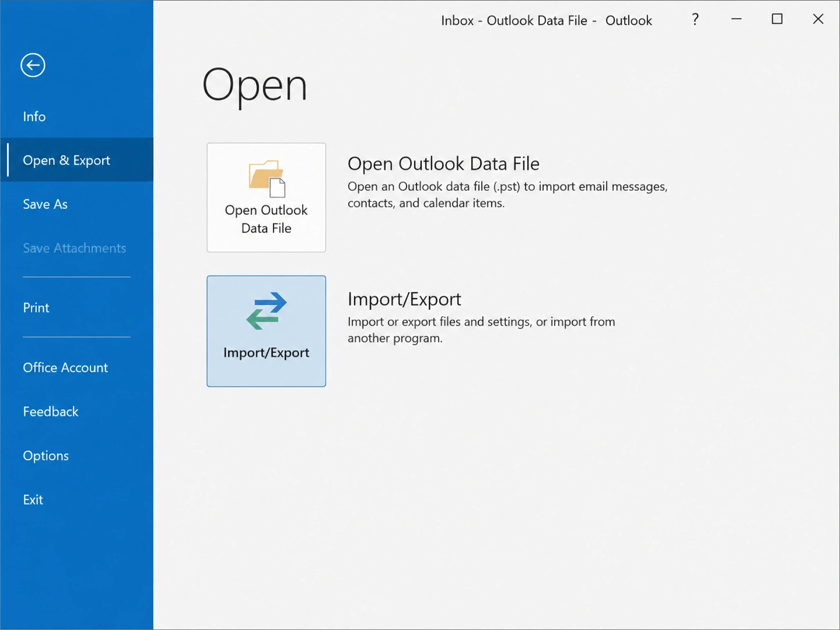Open the Help question mark icon
This screenshot has height=630, width=840.
click(695, 20)
